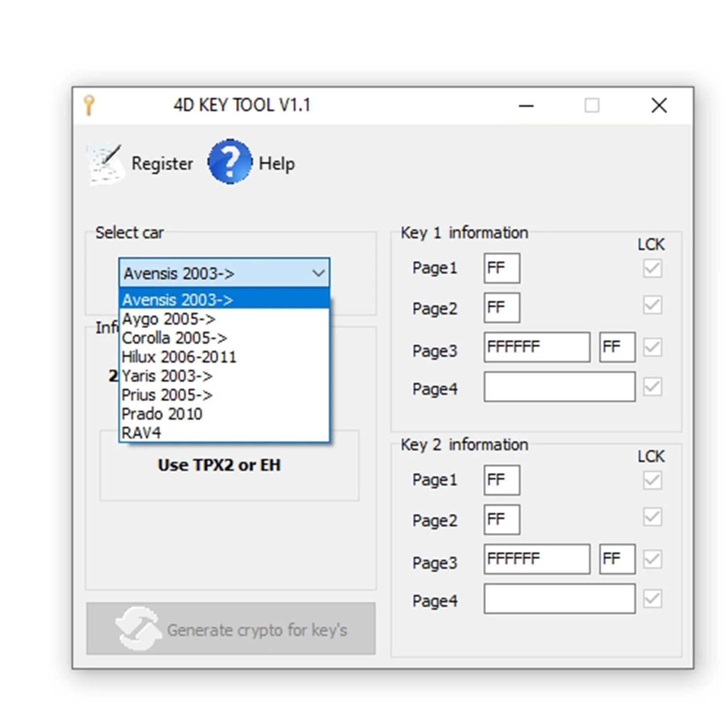
Task: Toggle Key 2 Page4 LCK checkbox
Action: [652, 599]
